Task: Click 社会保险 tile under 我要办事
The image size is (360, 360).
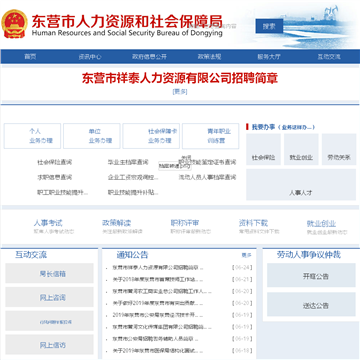Action: [x=263, y=149]
